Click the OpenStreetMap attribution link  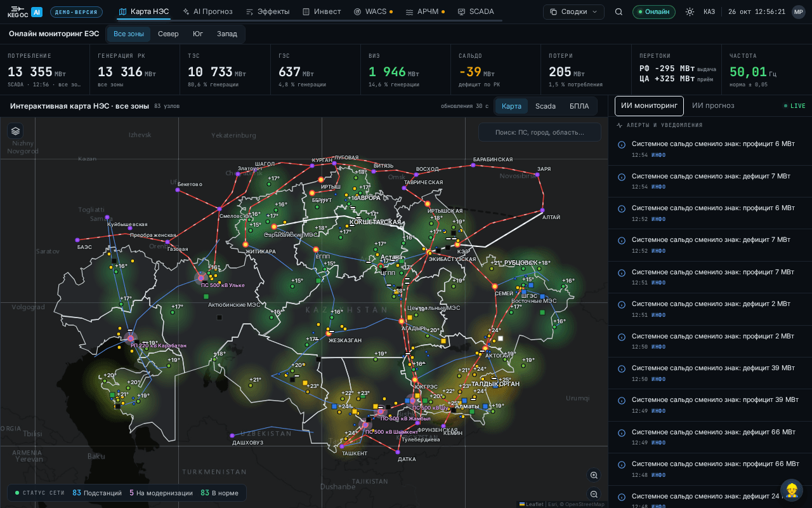(x=582, y=504)
